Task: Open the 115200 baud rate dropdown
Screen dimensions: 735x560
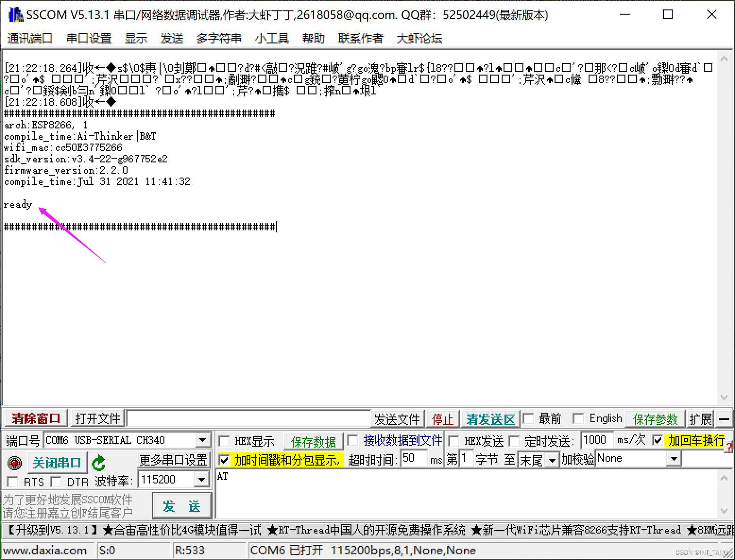Action: coord(202,480)
